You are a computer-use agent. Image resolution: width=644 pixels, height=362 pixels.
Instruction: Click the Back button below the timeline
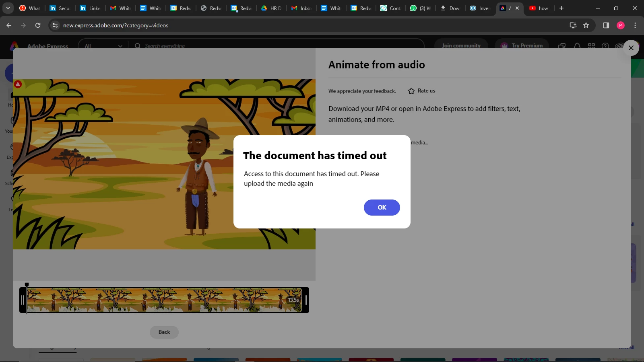coord(164,332)
